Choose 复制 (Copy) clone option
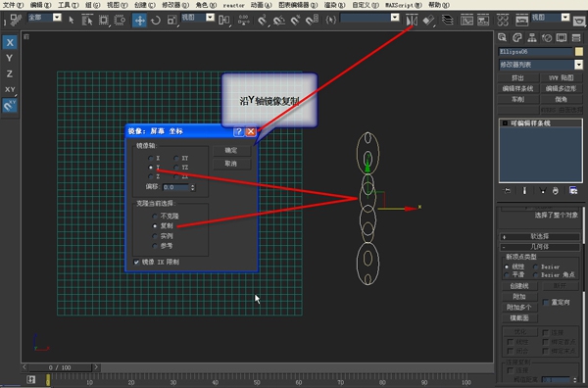 coord(155,226)
